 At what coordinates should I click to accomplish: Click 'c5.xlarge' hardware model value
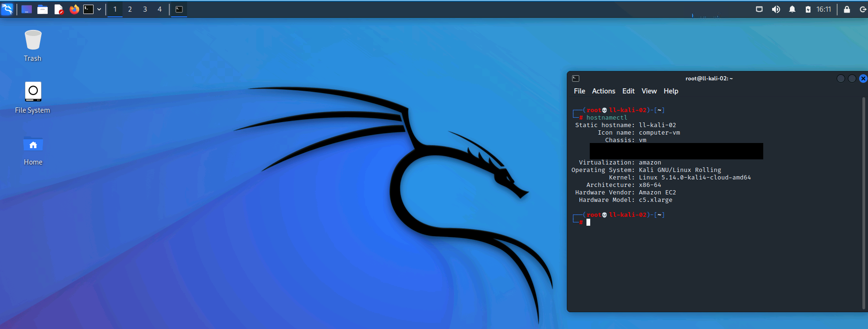pos(656,200)
